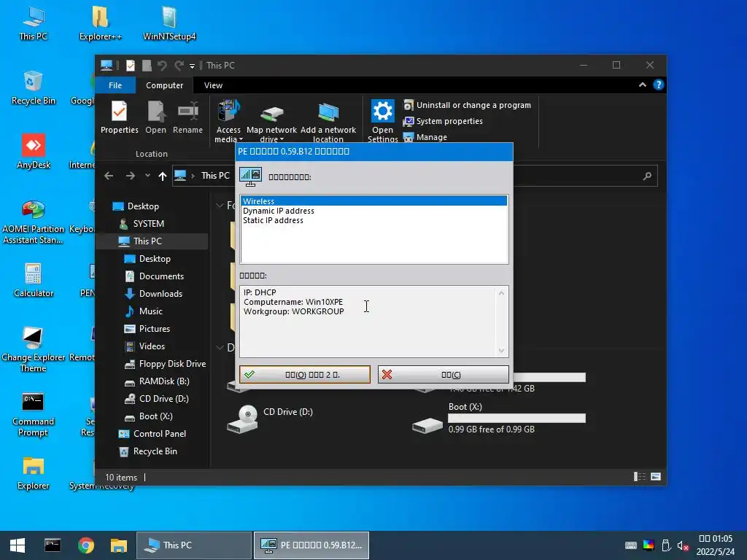747x560 pixels.
Task: Open Map network drive dropdown
Action: coord(271,121)
